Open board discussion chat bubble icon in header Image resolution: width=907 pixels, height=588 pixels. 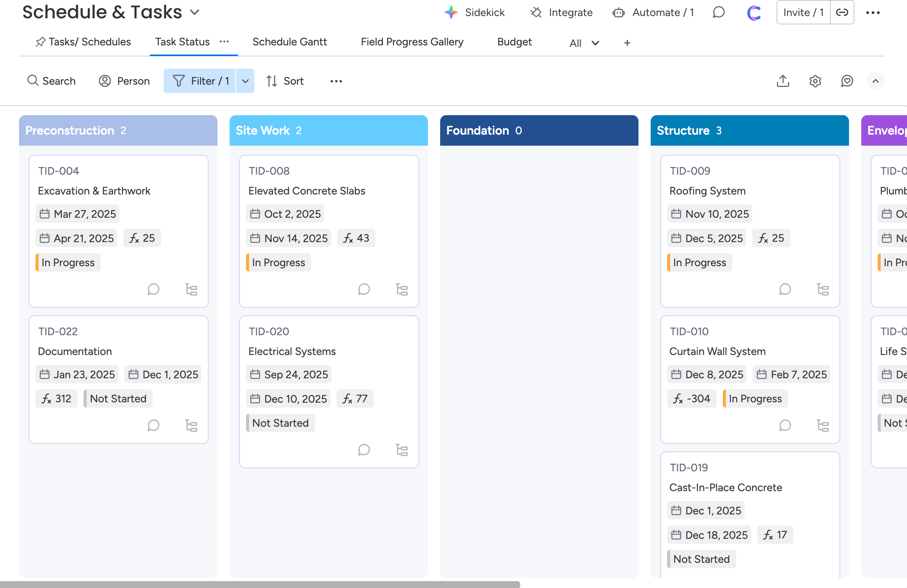pos(719,13)
